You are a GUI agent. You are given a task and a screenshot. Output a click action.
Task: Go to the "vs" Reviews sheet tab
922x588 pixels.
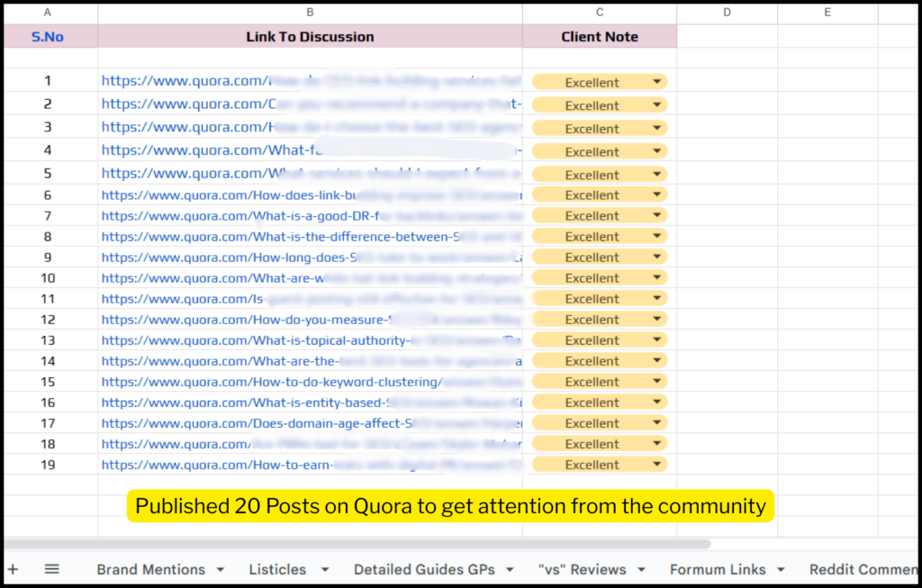(x=583, y=569)
